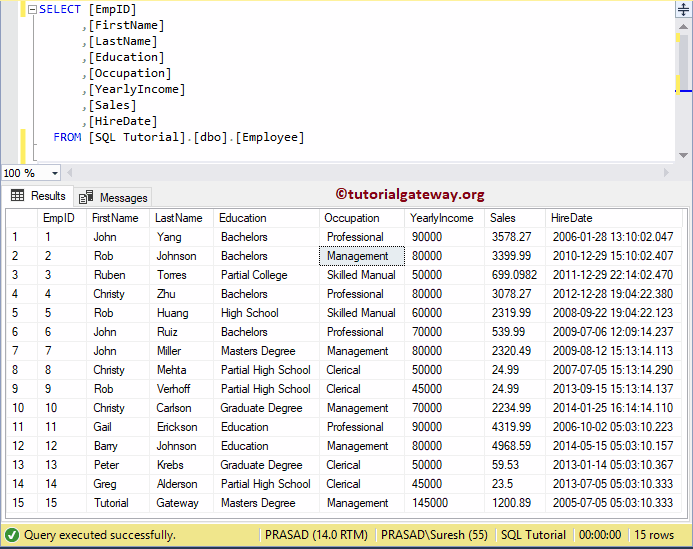The image size is (693, 549).
Task: Click the horizontal scroll right arrow
Action: coord(666,173)
